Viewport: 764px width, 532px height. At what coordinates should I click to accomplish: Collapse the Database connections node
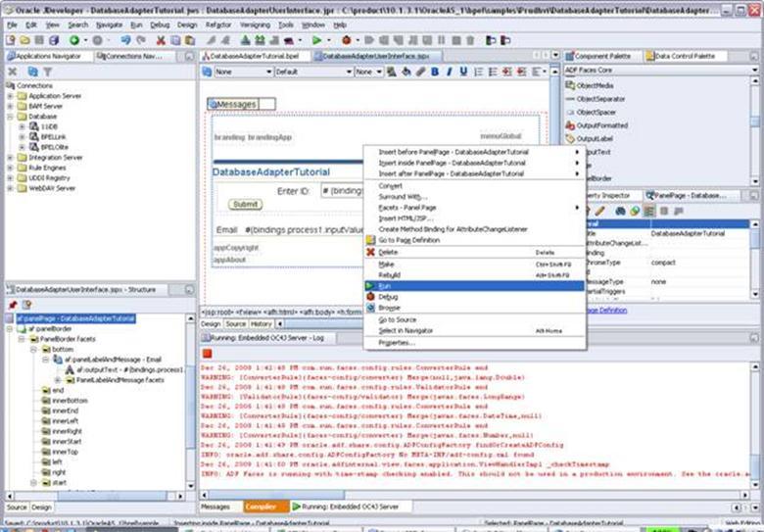[x=10, y=117]
